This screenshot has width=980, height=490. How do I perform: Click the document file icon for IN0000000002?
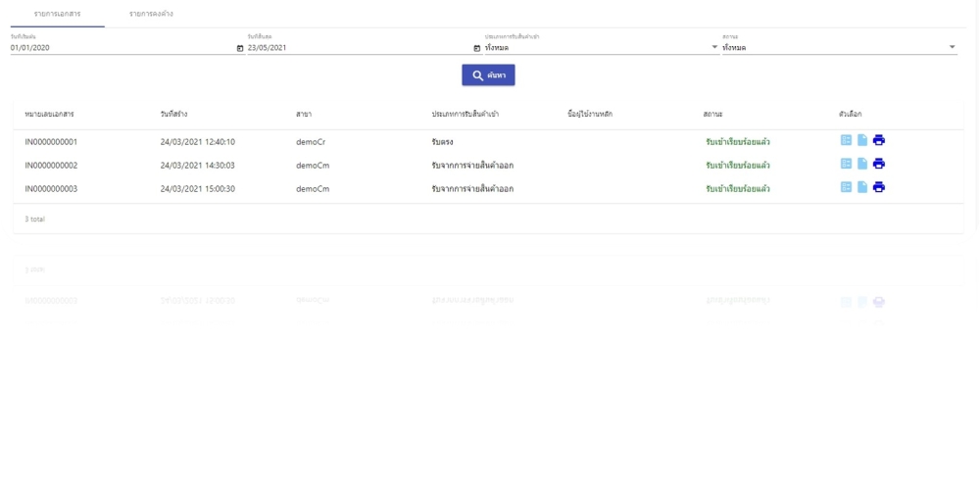point(862,164)
